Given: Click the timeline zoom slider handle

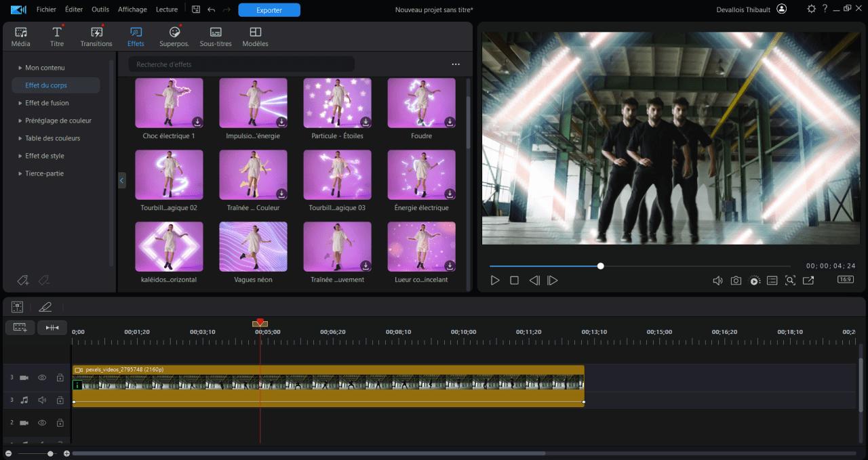Looking at the screenshot, I should pos(49,454).
